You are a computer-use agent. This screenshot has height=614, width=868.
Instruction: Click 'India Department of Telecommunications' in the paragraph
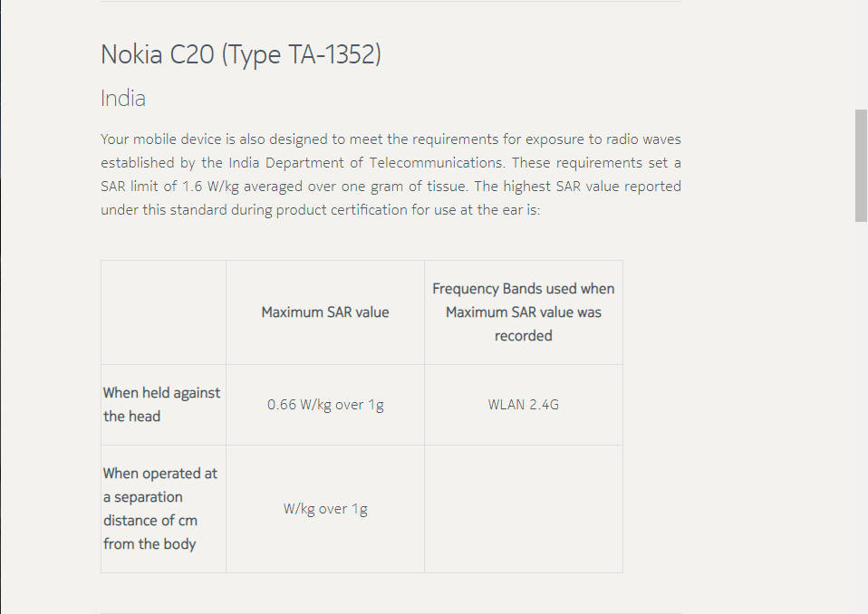365,163
